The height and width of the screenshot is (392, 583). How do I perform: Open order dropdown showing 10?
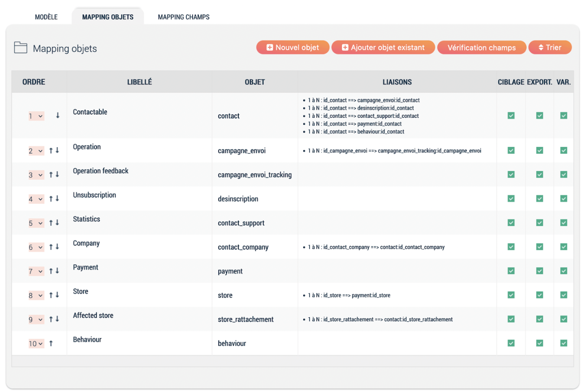[36, 344]
